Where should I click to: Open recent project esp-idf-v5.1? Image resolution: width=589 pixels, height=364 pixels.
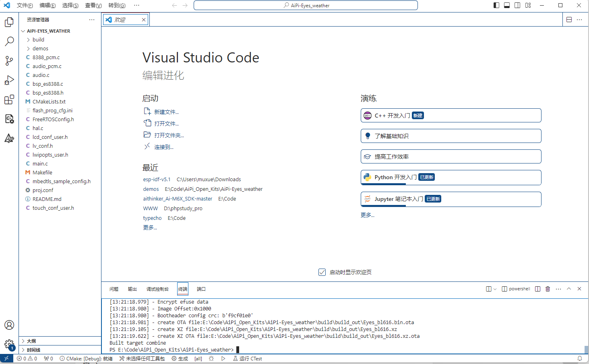[x=157, y=179]
